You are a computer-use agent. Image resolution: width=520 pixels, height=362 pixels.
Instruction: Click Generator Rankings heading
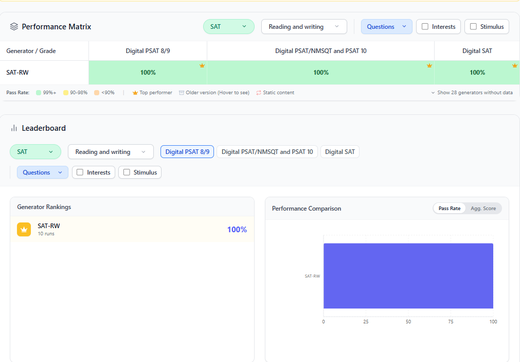(x=44, y=207)
